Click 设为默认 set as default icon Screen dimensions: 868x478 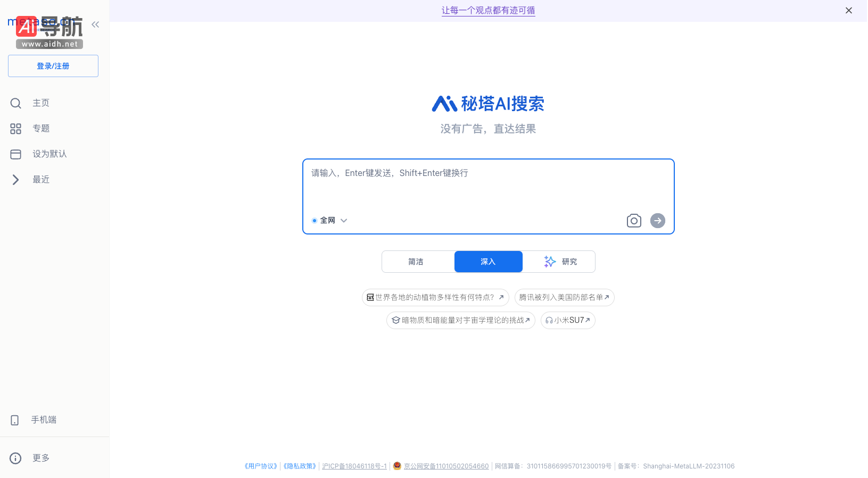(16, 154)
